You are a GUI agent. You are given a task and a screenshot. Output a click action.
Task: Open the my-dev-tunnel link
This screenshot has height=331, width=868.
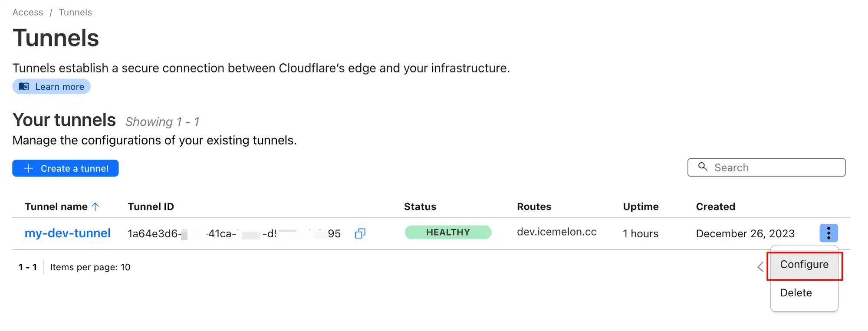(68, 233)
